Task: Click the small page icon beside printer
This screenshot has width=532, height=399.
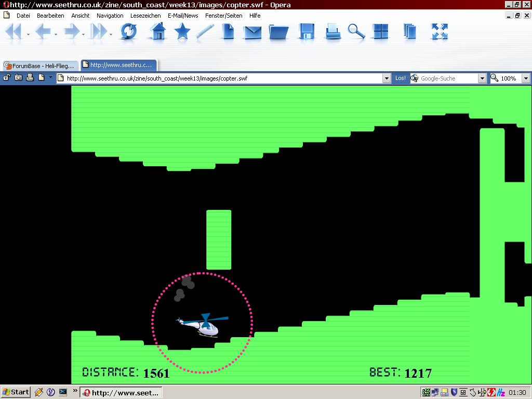Action: click(42, 78)
